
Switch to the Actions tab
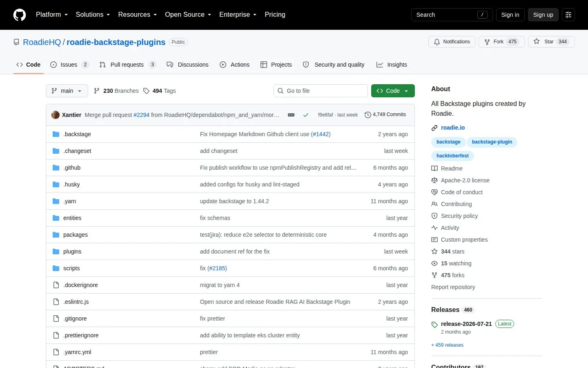coord(235,65)
